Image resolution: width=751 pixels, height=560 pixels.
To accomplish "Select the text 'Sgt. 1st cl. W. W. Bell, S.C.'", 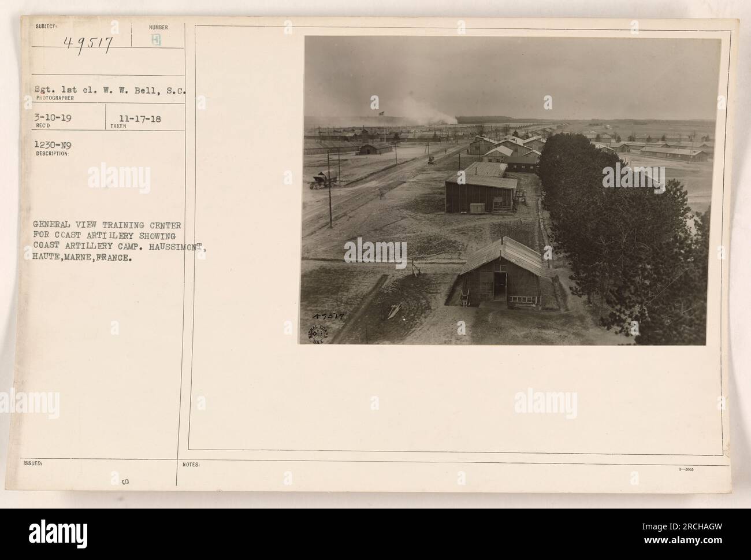I will pyautogui.click(x=110, y=91).
